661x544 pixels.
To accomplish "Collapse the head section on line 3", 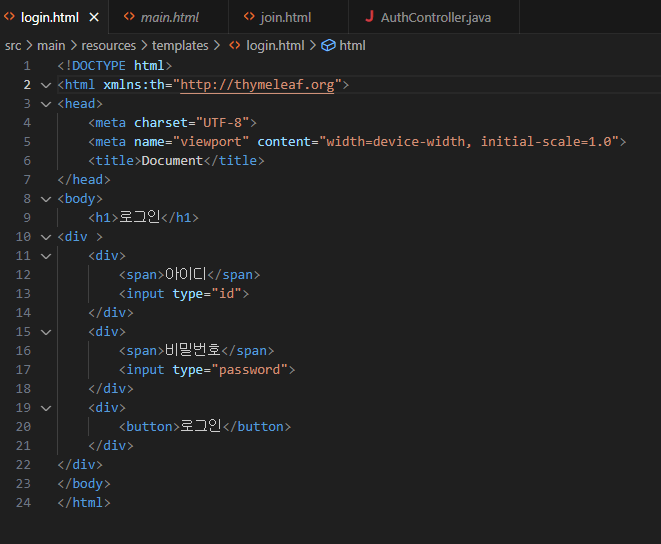I will (46, 104).
